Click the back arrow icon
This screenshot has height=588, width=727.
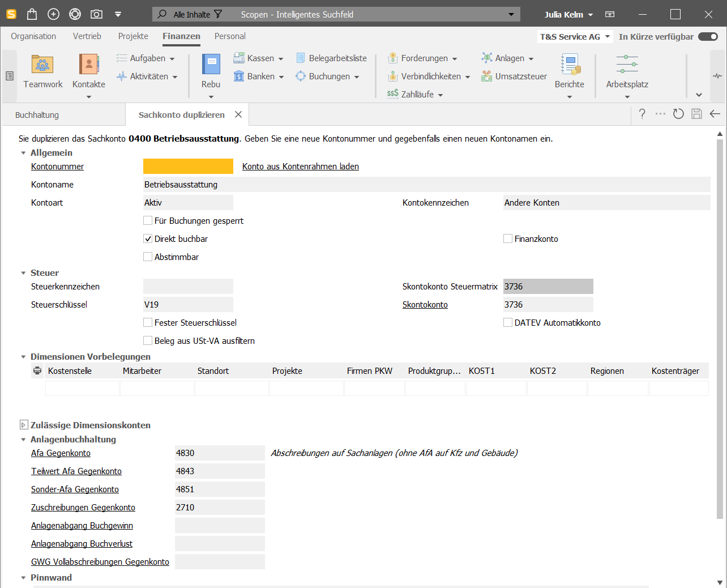(x=715, y=114)
